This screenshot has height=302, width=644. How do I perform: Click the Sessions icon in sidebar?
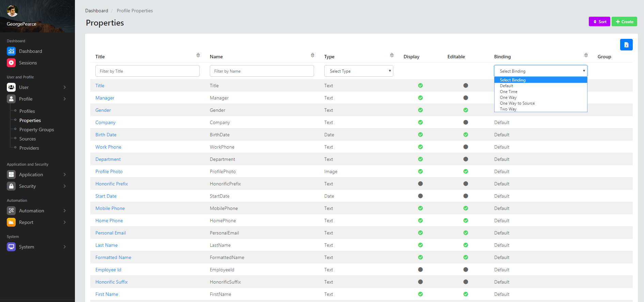(x=11, y=63)
